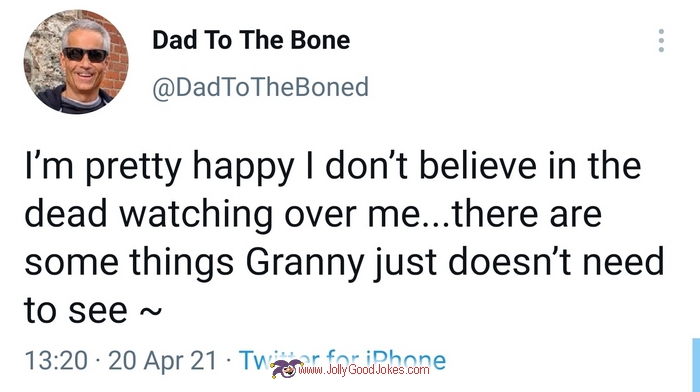Click the Twitter for iPhone source link

(342, 360)
